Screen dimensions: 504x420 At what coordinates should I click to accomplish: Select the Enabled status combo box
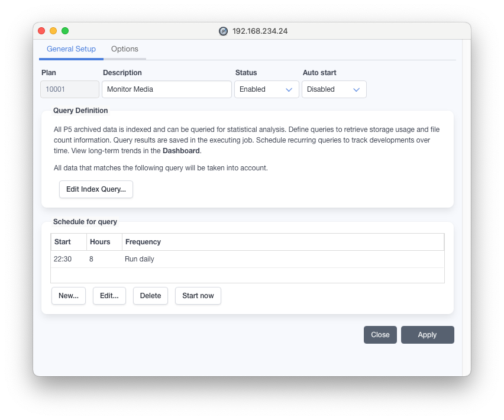[266, 89]
